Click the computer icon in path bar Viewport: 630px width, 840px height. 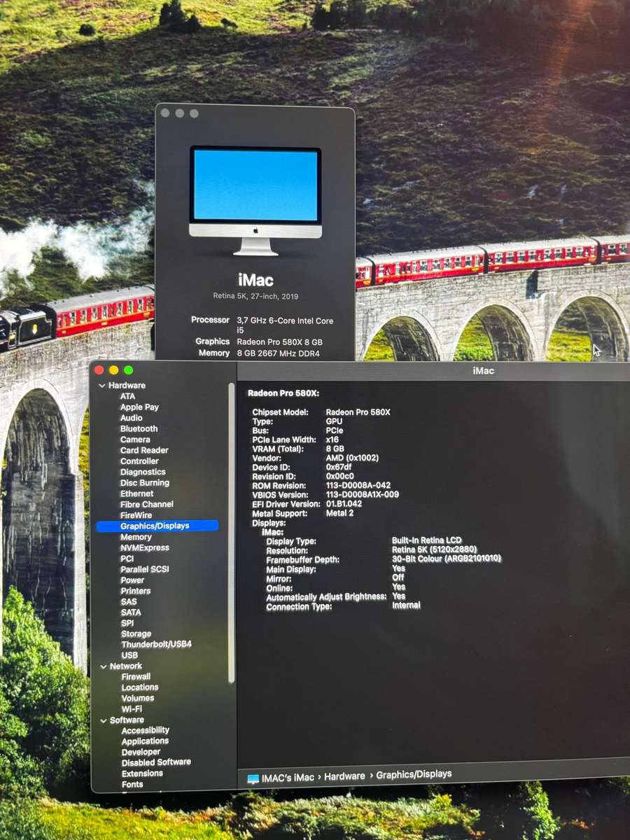[253, 778]
